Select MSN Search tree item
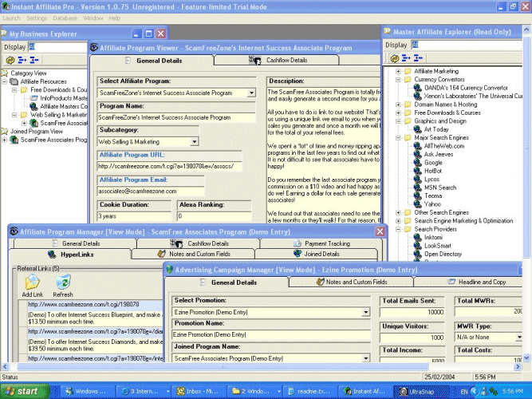This screenshot has height=399, width=532. (x=440, y=188)
